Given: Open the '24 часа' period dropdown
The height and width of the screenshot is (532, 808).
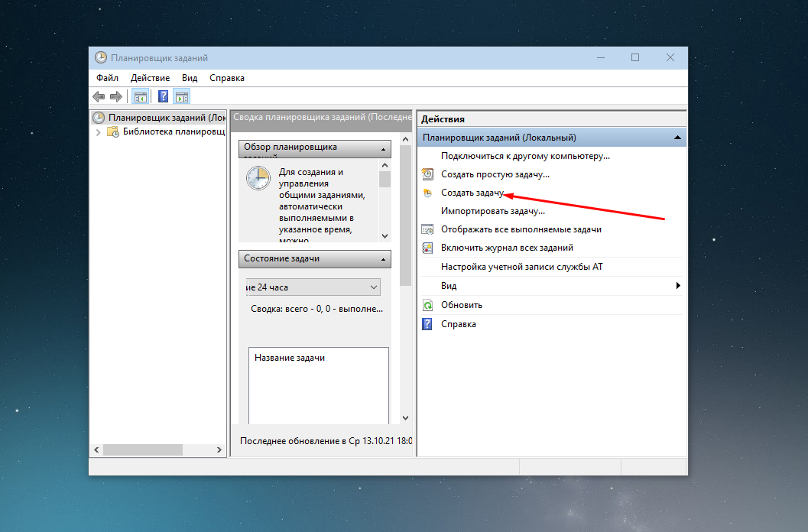Looking at the screenshot, I should pyautogui.click(x=374, y=287).
